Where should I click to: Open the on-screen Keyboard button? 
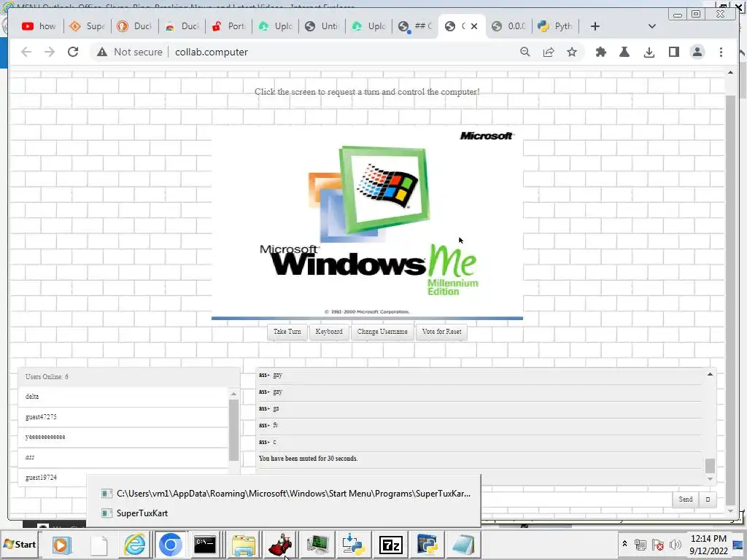point(329,332)
